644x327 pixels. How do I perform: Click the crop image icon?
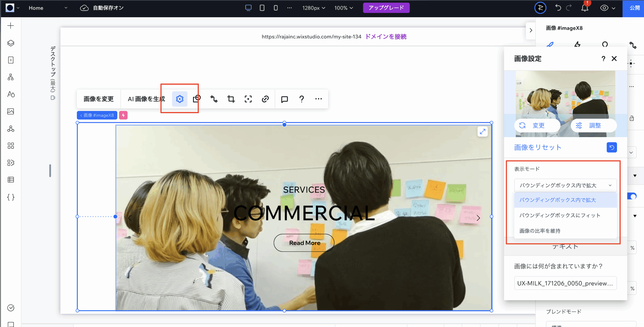pyautogui.click(x=231, y=99)
